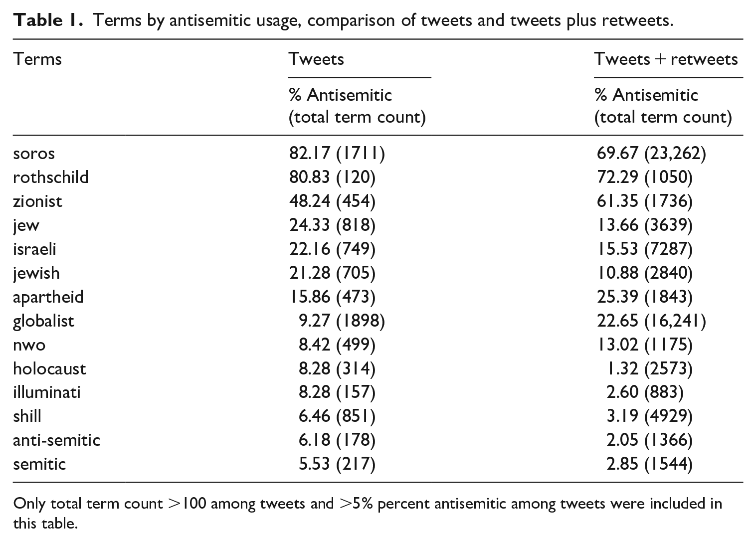Select the zionist tweets value 48.24 (454)
The height and width of the screenshot is (541, 756).
coord(332,201)
